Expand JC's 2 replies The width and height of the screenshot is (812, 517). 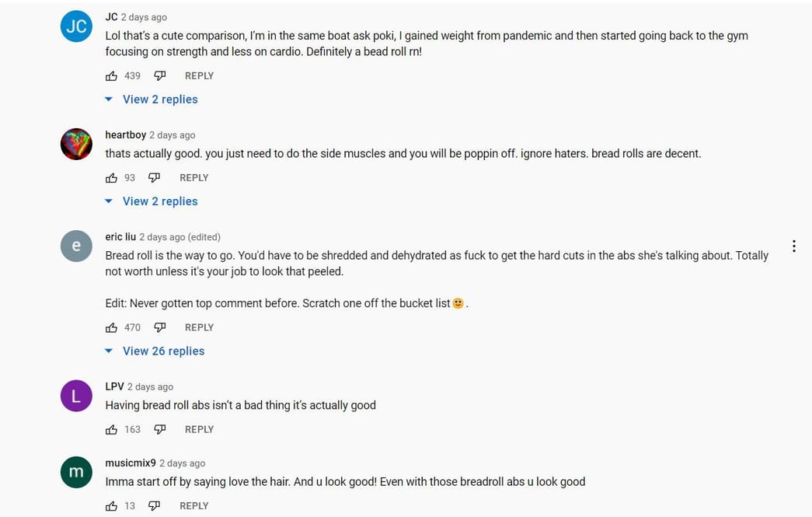[x=160, y=99]
